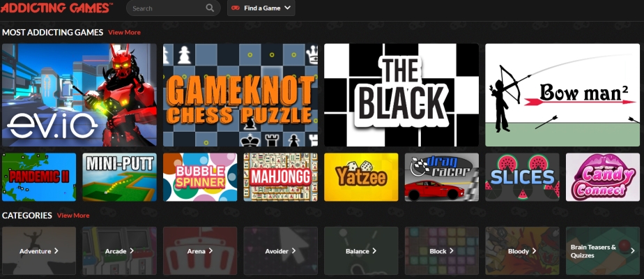Launch the Yatzee dice game
The width and height of the screenshot is (644, 279).
(361, 177)
